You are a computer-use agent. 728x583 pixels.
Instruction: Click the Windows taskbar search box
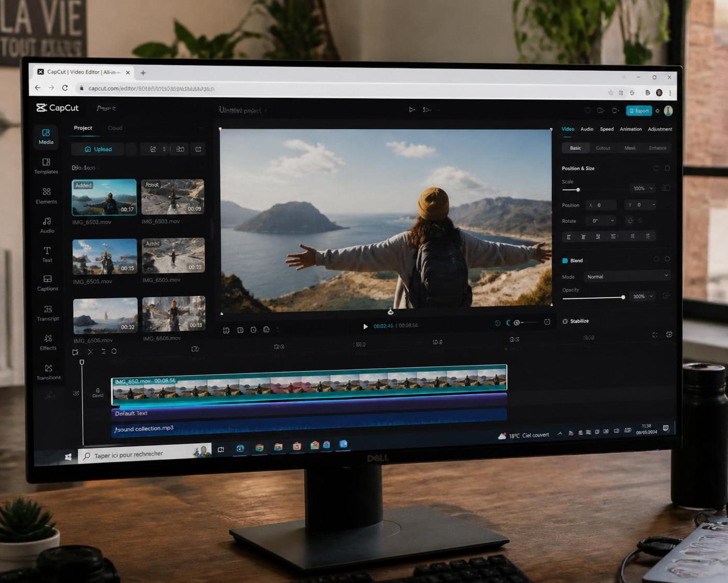click(x=145, y=454)
